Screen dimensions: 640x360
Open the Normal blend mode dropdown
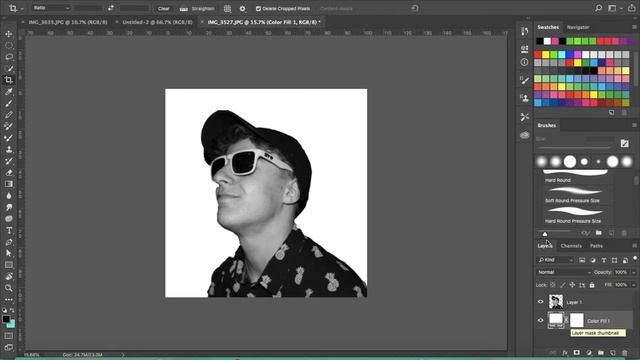(x=564, y=272)
